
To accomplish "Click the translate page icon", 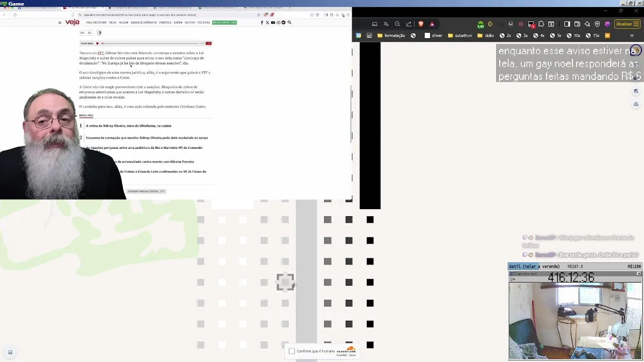I will point(386,24).
